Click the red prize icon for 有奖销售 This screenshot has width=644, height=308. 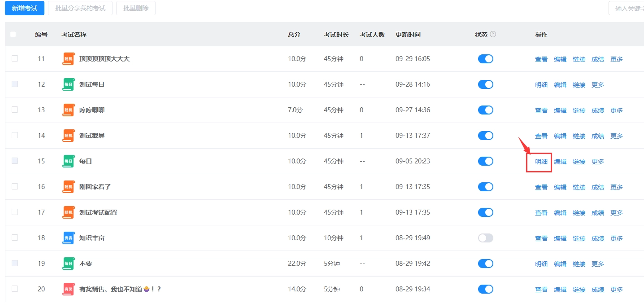point(68,289)
